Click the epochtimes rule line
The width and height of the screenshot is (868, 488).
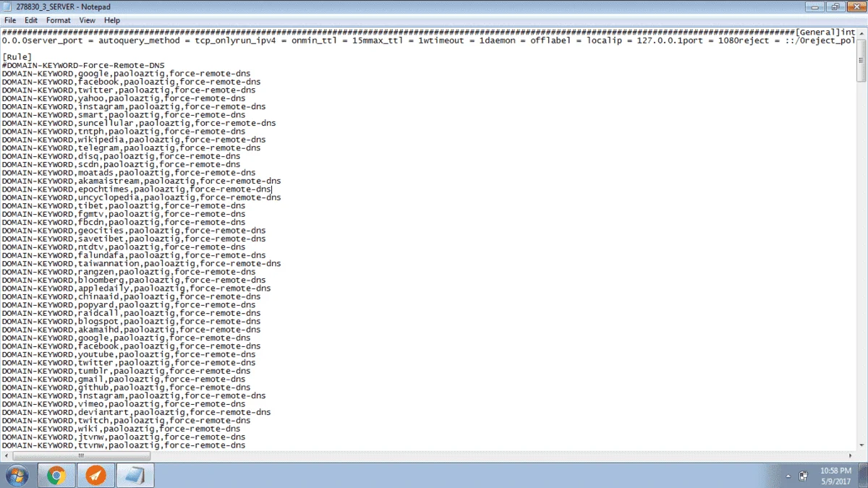coord(136,189)
